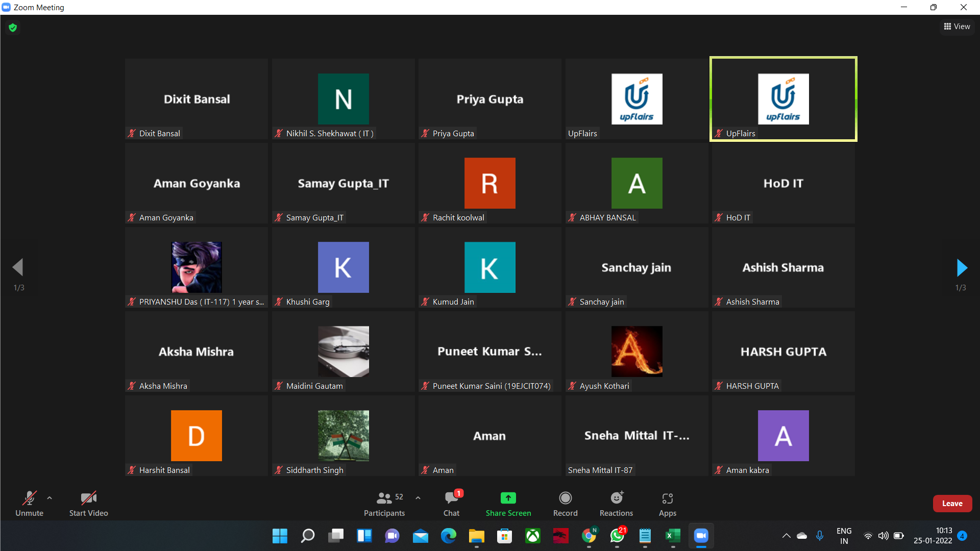Open the Apps panel

coord(667,498)
